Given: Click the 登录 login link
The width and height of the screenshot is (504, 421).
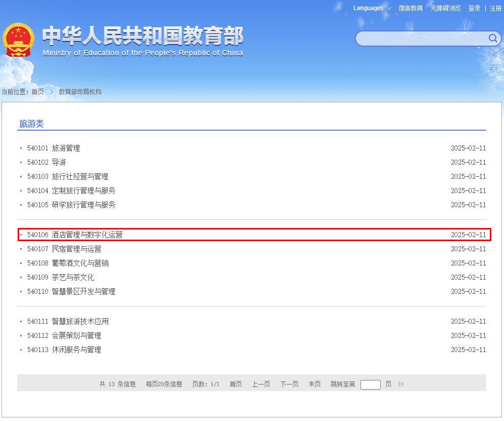Looking at the screenshot, I should click(x=474, y=8).
